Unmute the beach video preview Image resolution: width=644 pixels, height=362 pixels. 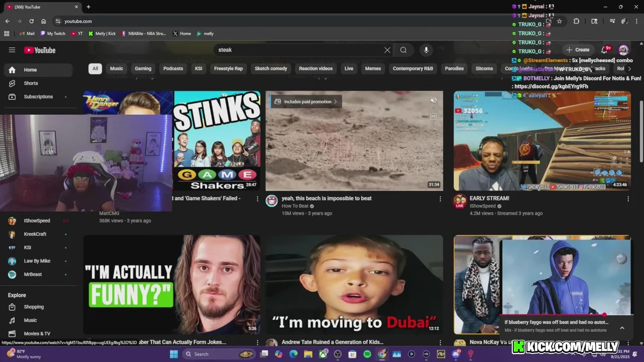(x=434, y=101)
